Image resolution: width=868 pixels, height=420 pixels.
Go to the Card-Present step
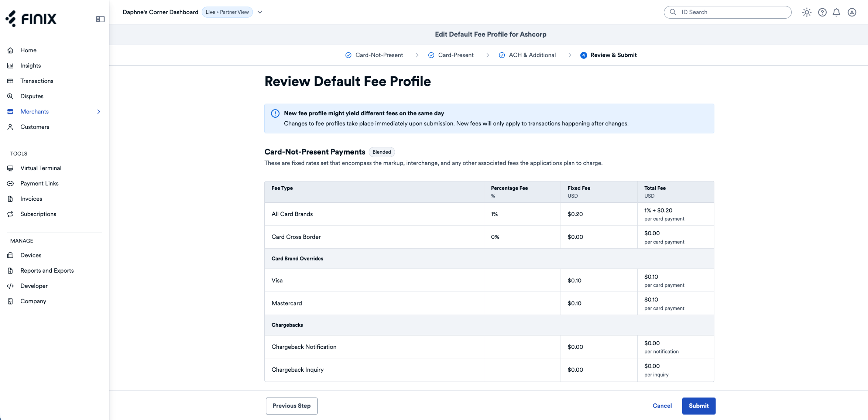450,55
